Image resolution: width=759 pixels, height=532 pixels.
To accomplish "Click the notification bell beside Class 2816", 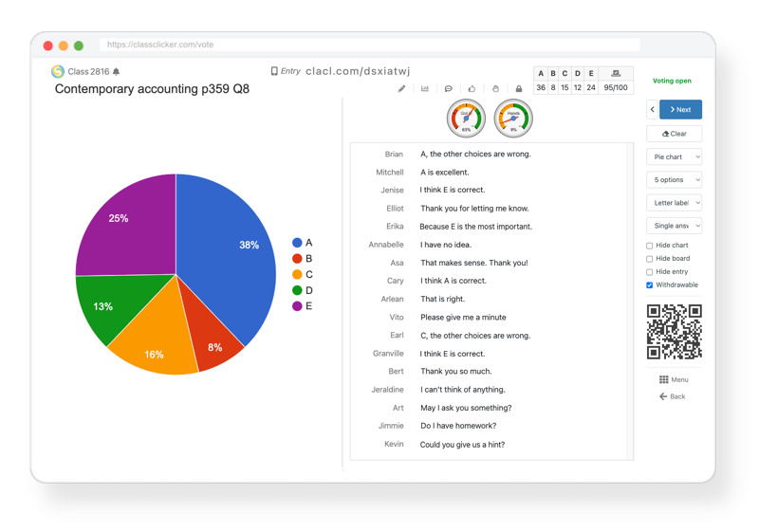I will coord(117,71).
